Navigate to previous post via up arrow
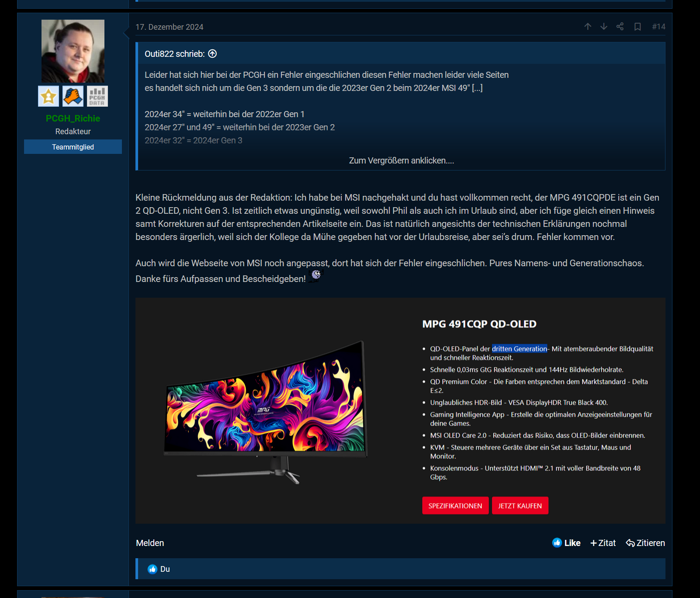The image size is (700, 598). [x=588, y=27]
